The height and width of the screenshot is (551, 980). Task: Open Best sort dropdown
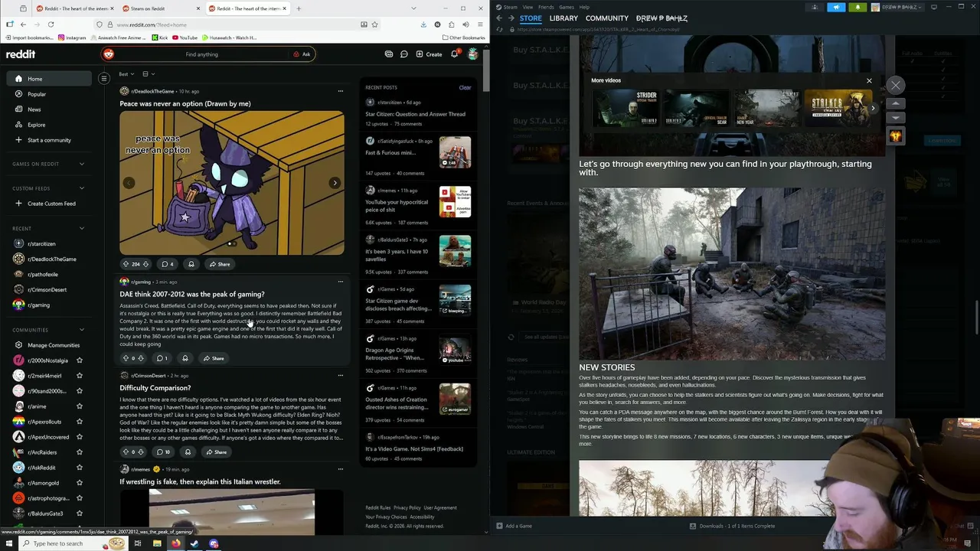coord(126,74)
